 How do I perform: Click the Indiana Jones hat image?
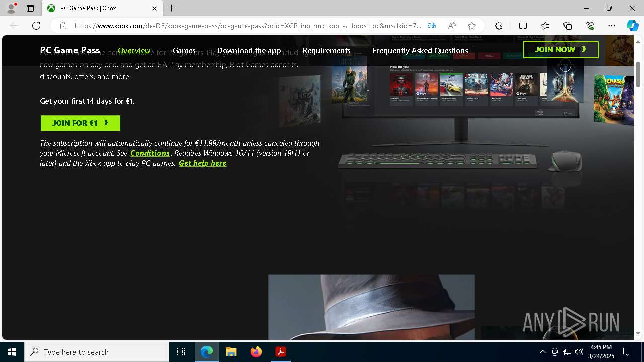tap(371, 307)
